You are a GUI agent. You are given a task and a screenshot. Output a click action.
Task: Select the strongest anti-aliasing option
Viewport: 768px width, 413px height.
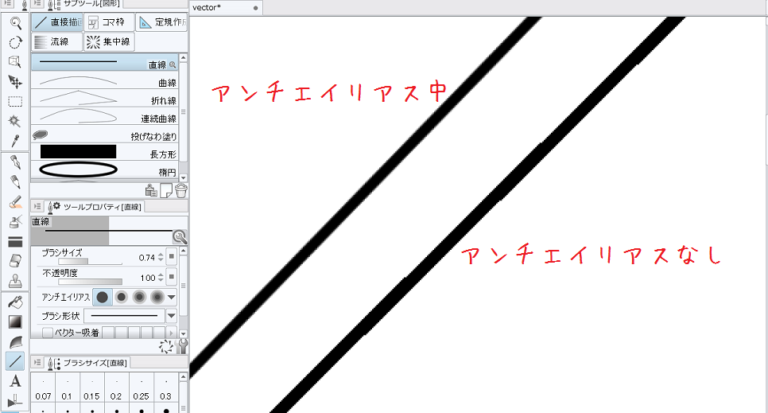pyautogui.click(x=155, y=297)
